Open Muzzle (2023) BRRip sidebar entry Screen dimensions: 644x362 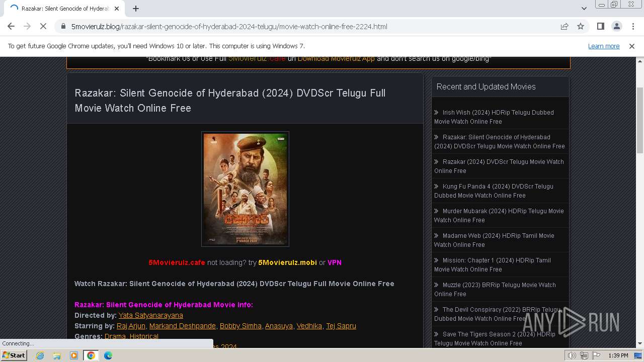tap(495, 289)
